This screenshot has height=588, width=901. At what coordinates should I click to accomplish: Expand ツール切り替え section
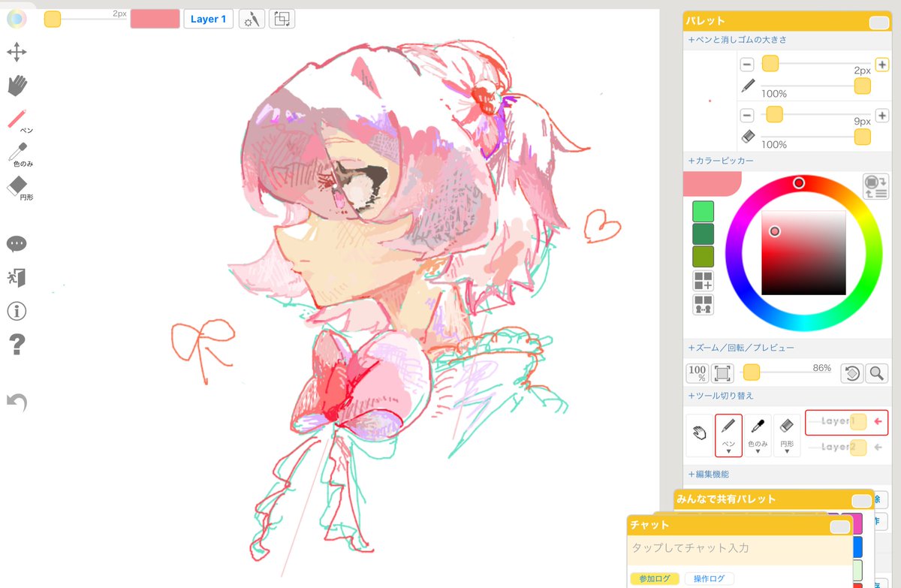point(721,395)
